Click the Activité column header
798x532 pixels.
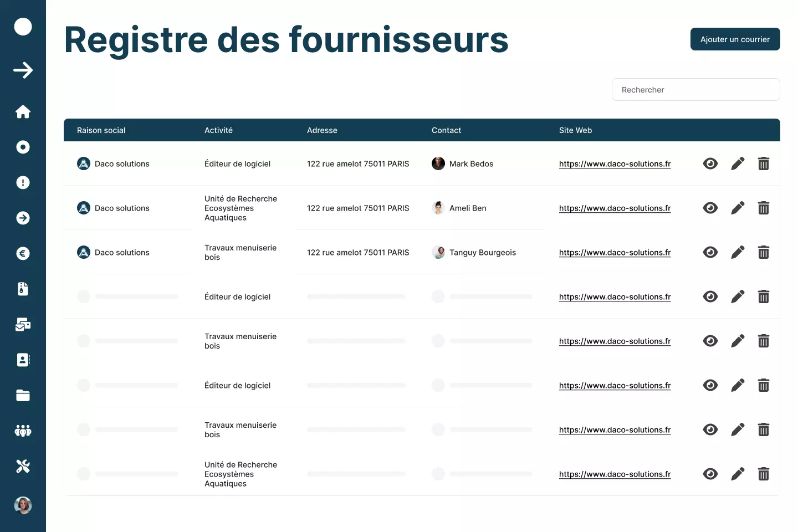click(x=218, y=130)
